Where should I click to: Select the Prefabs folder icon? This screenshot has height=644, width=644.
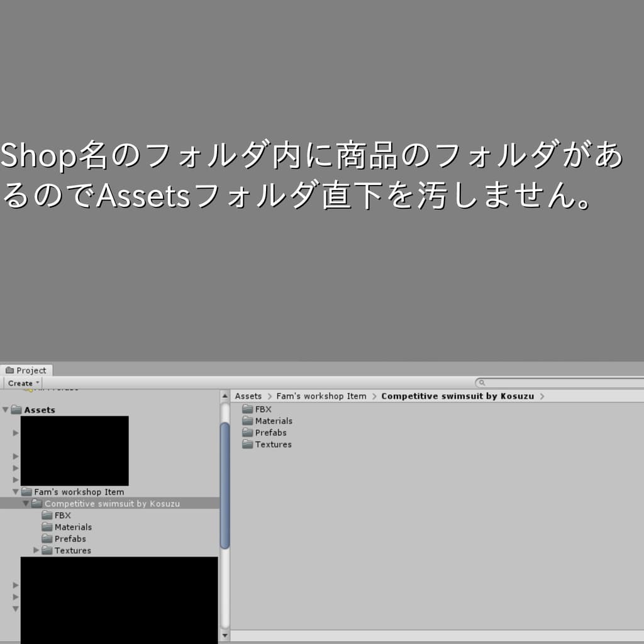[247, 433]
